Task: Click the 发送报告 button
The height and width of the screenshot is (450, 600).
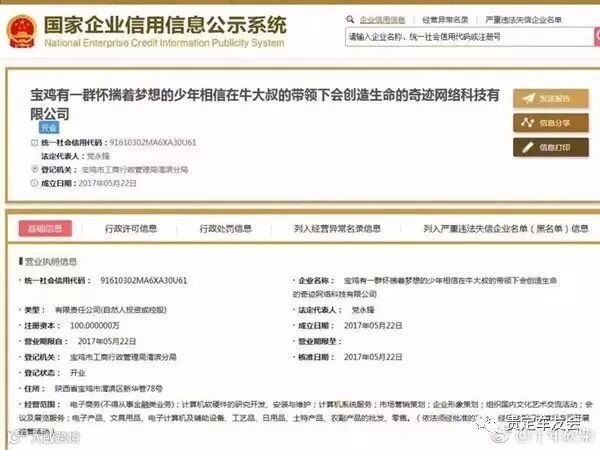Action: [x=551, y=99]
